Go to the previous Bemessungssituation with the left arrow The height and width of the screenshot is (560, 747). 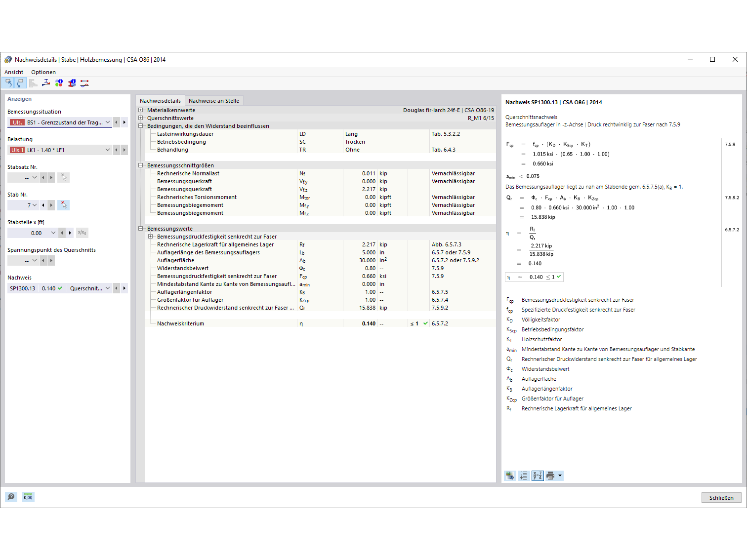[x=117, y=122]
